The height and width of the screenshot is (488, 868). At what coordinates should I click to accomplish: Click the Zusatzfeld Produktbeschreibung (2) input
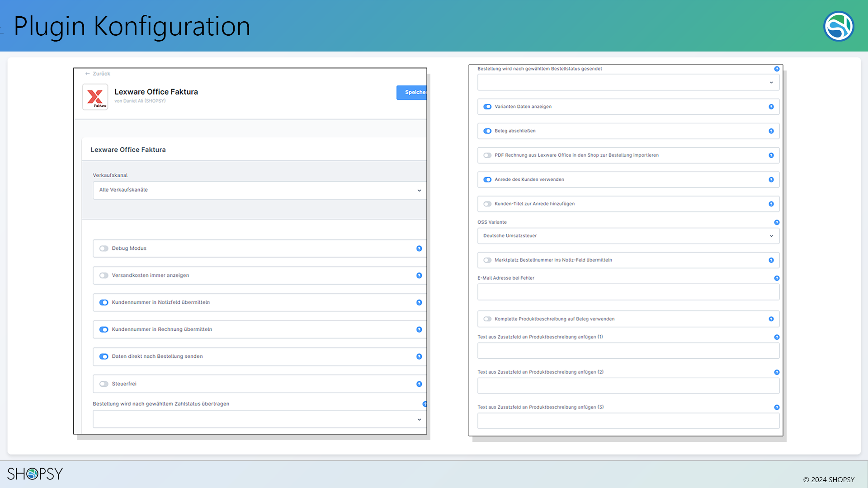pos(628,386)
